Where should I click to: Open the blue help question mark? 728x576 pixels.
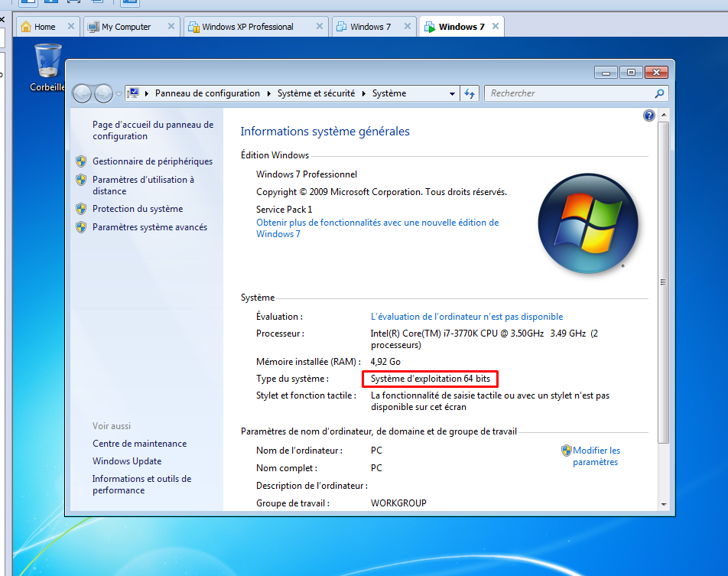click(649, 116)
